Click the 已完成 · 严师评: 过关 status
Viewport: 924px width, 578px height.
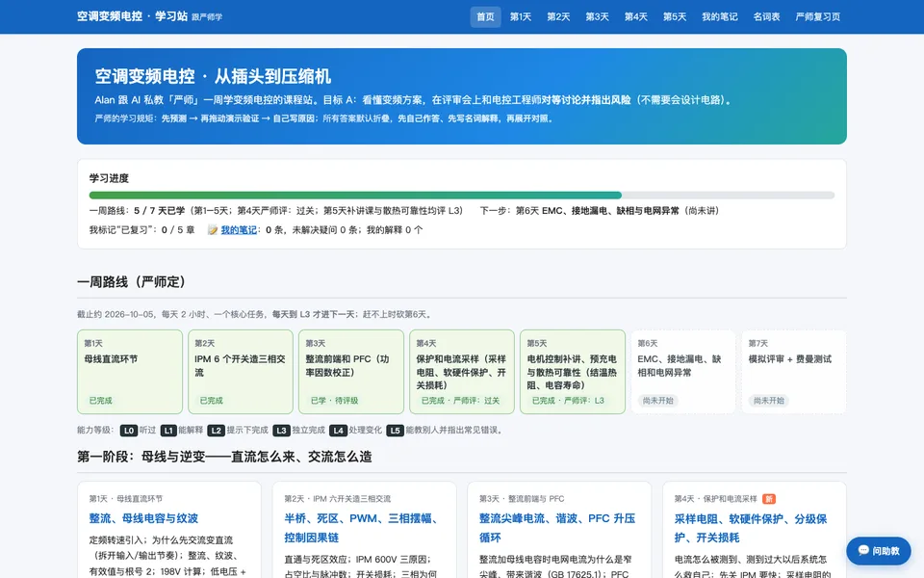point(460,401)
